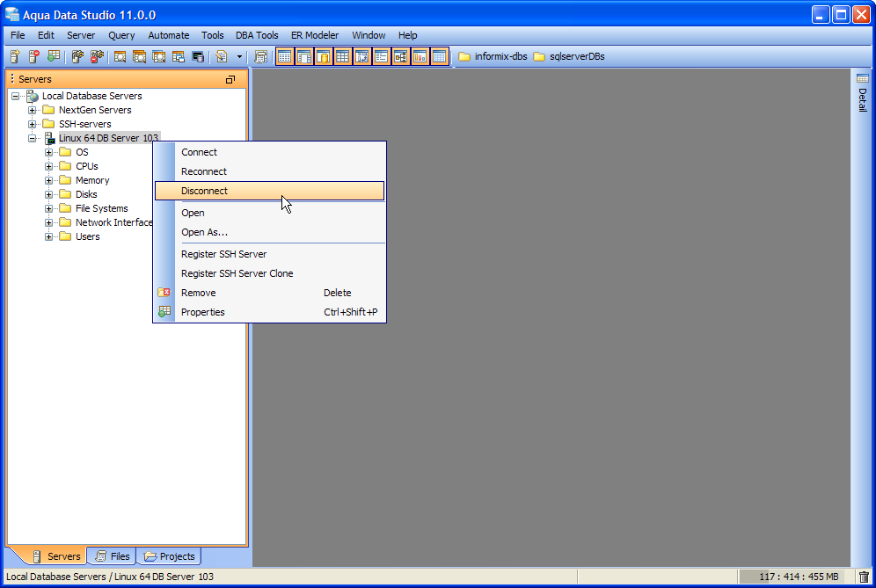The image size is (876, 588).
Task: Switch to the Projects tab
Action: (169, 556)
